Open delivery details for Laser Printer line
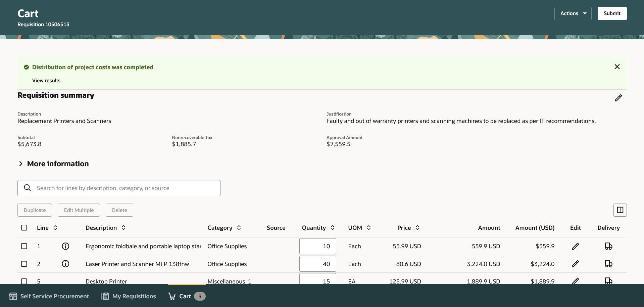The width and height of the screenshot is (644, 307). (608, 264)
